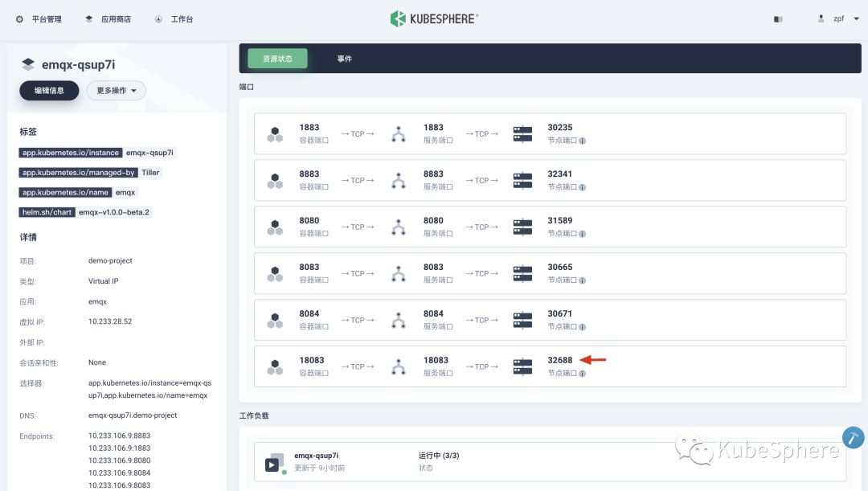This screenshot has width=868, height=491.
Task: Click the info icon beside node port 30235
Action: click(x=583, y=141)
